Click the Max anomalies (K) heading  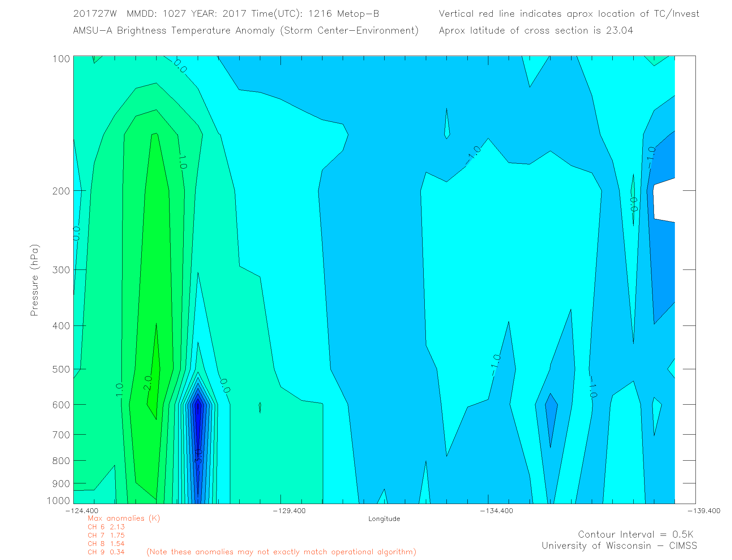[124, 518]
